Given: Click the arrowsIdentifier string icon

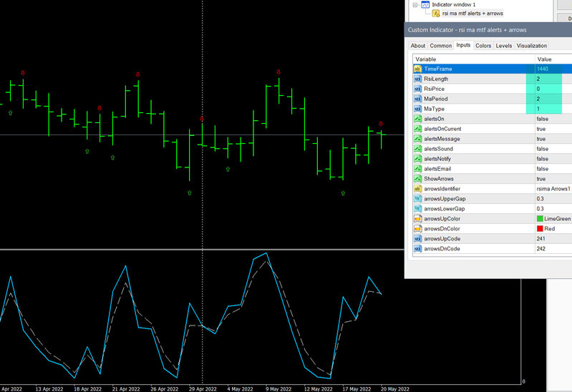Looking at the screenshot, I should coord(417,189).
